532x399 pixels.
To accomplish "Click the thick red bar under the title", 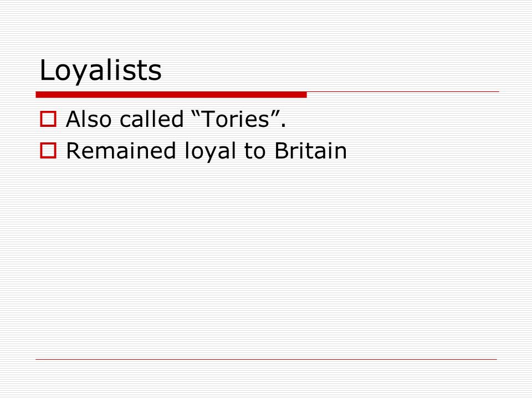I will [171, 95].
